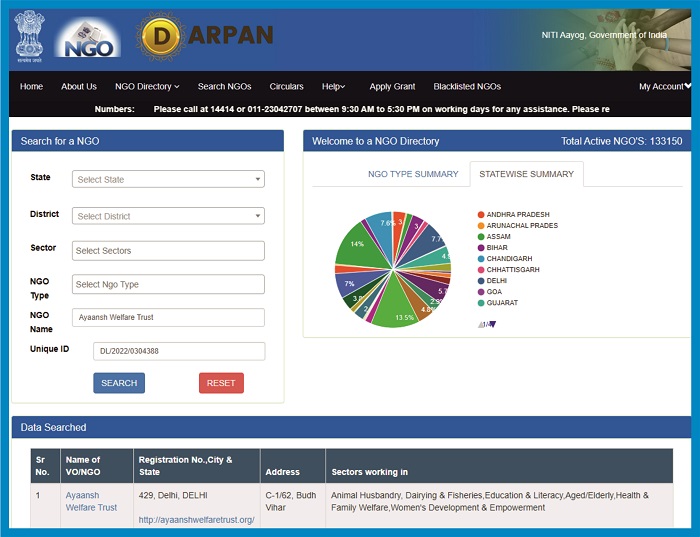Open Ayaansh Welfare Trust result link
Image resolution: width=700 pixels, height=537 pixels.
[x=91, y=501]
